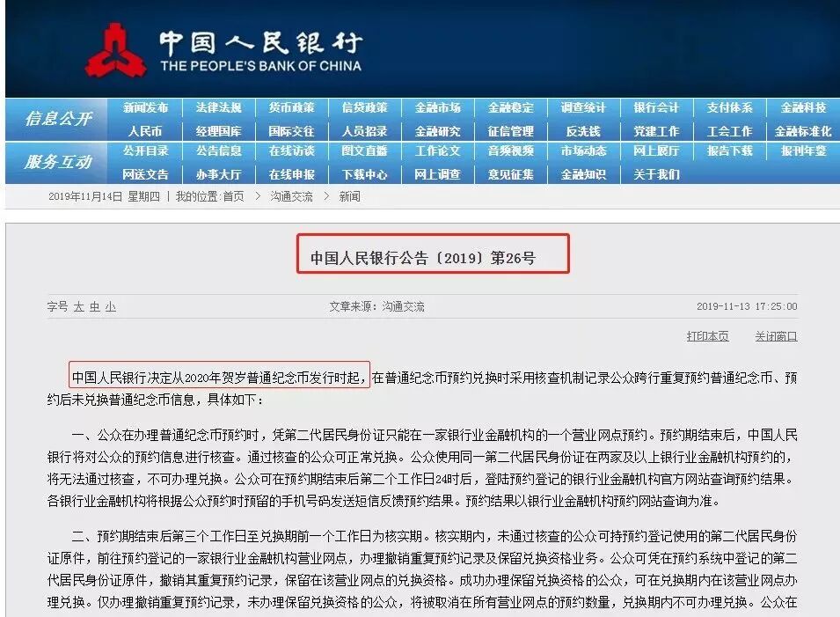Image resolution: width=840 pixels, height=617 pixels.
Task: Open the 法律法规 menu item
Action: pyautogui.click(x=218, y=107)
